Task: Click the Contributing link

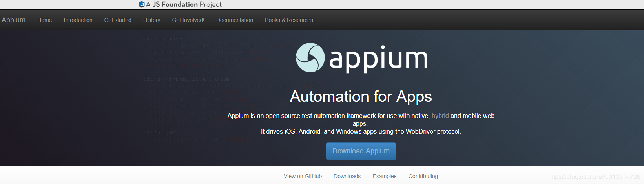Action: coord(423,176)
